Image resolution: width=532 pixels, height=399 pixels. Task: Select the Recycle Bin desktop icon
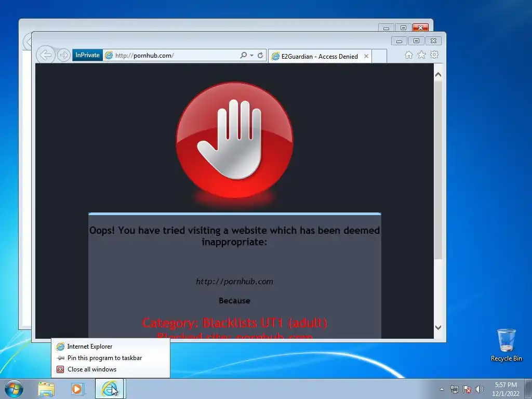(x=506, y=345)
